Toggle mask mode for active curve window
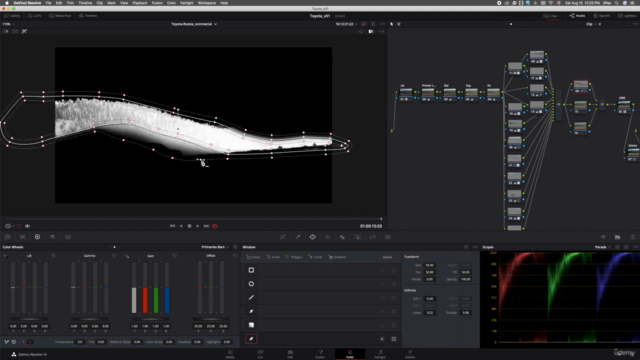The height and width of the screenshot is (360, 640). [394, 339]
